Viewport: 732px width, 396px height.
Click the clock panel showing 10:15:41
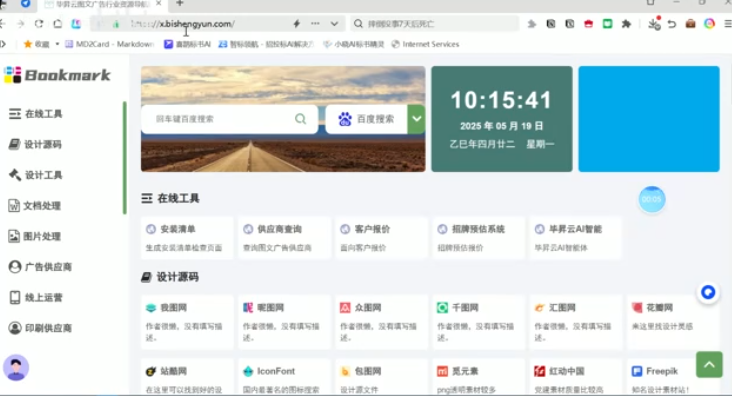tap(502, 119)
